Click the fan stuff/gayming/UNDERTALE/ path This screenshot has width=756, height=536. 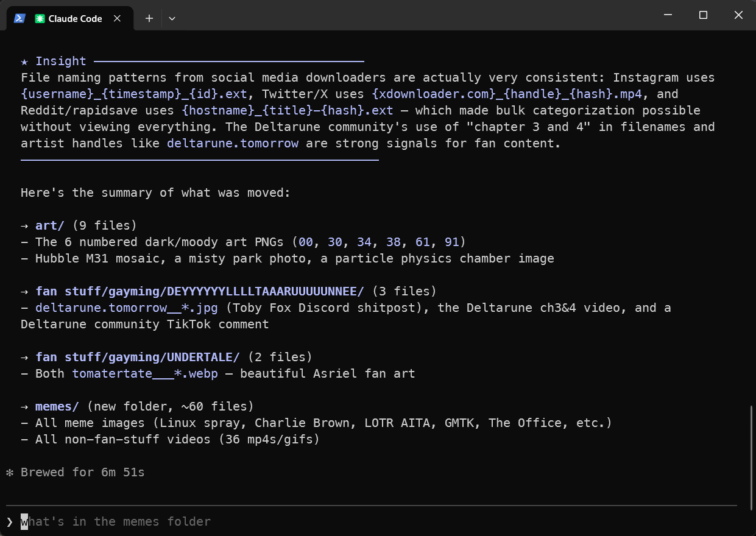click(x=138, y=357)
